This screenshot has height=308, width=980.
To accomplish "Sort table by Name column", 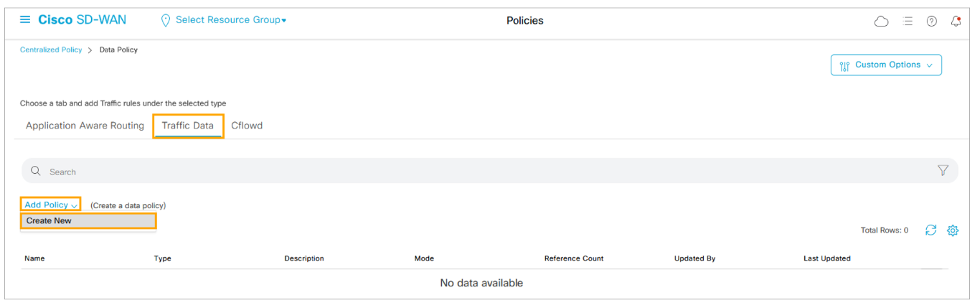I will pyautogui.click(x=34, y=258).
